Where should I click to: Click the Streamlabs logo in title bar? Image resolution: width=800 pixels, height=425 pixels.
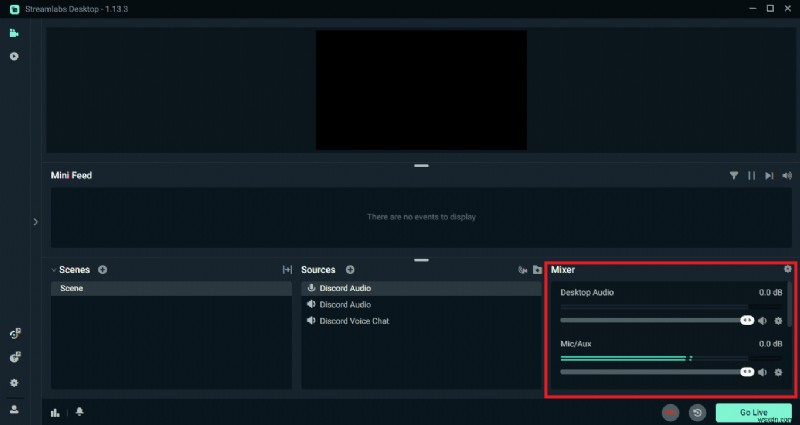click(14, 9)
